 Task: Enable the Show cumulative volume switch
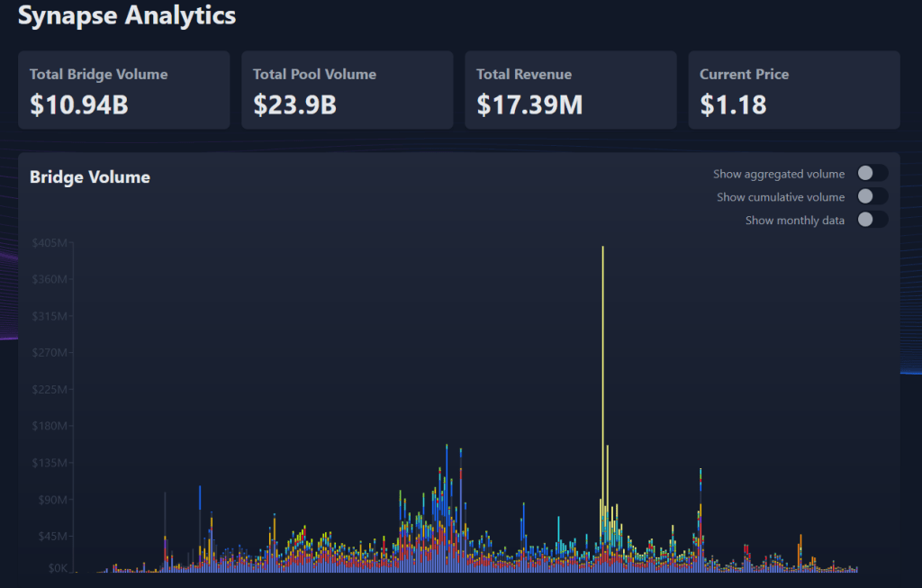(872, 197)
